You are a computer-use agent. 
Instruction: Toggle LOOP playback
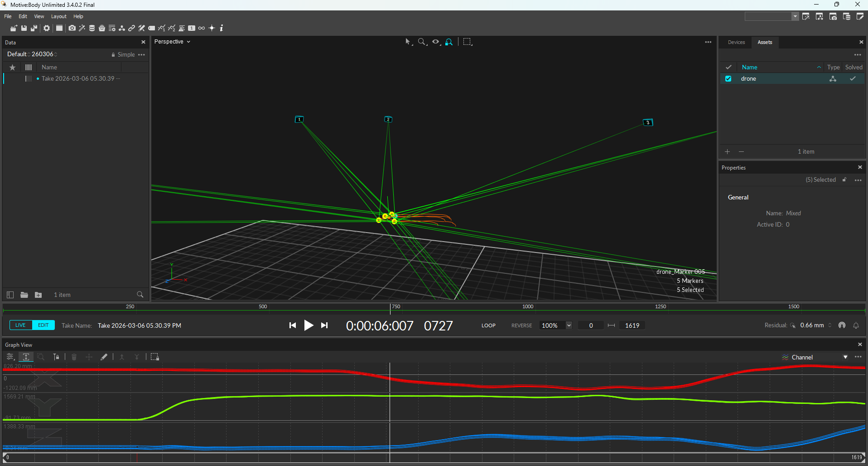click(488, 325)
